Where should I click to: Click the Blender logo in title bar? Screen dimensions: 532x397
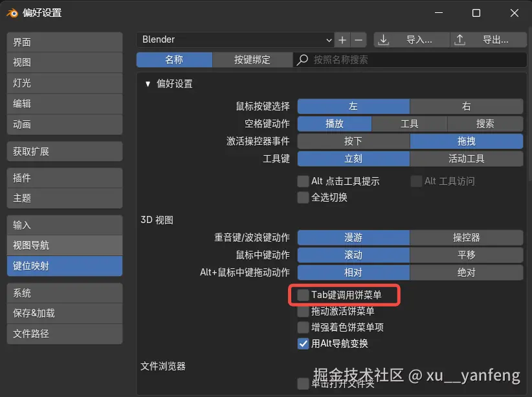click(x=12, y=13)
